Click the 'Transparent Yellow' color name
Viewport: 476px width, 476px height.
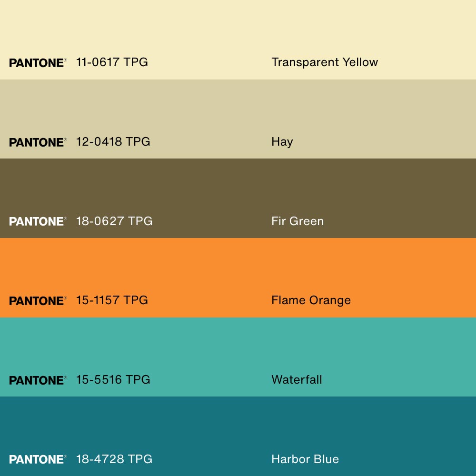pos(325,62)
